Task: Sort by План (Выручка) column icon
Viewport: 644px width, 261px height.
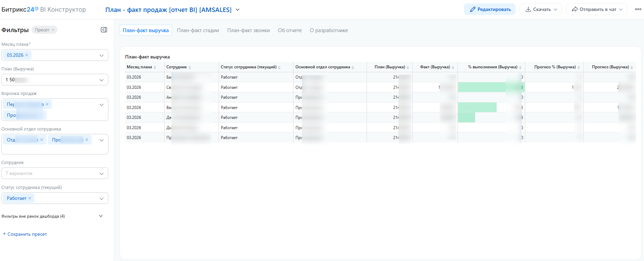Action: point(408,68)
